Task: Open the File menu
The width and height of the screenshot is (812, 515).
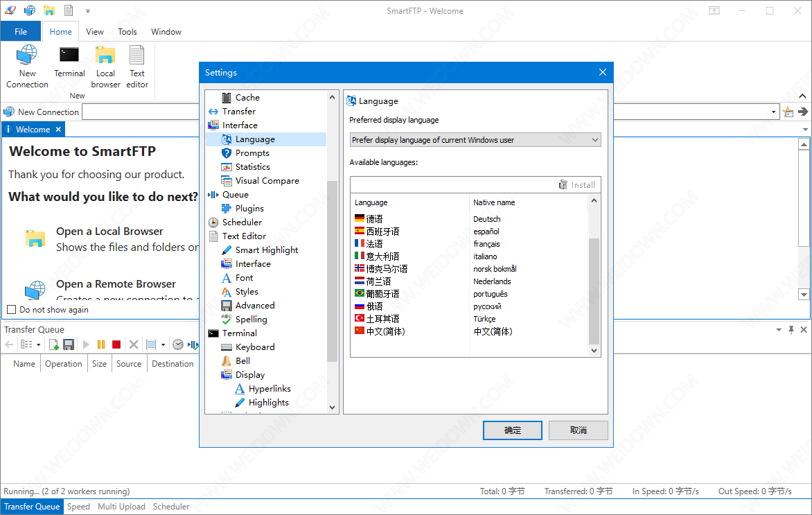Action: (21, 32)
